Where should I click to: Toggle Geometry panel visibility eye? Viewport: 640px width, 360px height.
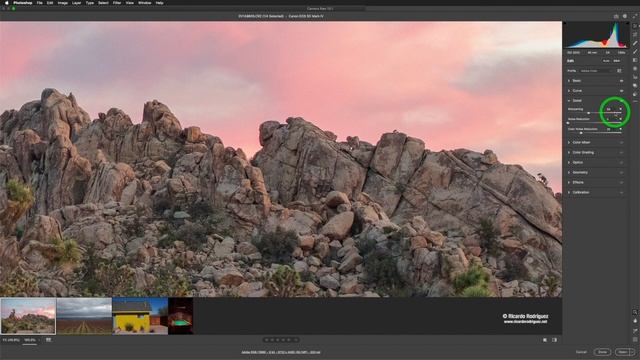click(622, 173)
